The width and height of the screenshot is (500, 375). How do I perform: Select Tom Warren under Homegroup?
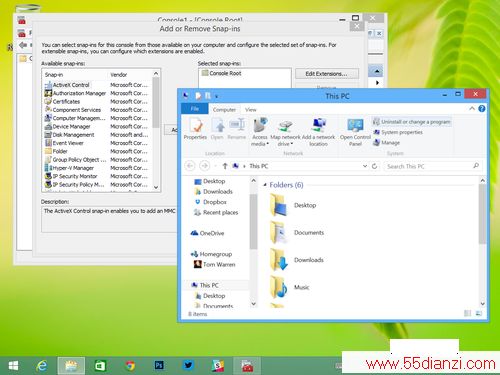tap(215, 264)
